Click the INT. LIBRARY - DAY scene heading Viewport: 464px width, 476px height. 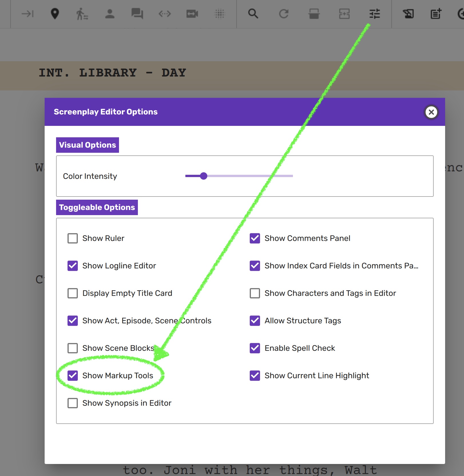point(112,73)
